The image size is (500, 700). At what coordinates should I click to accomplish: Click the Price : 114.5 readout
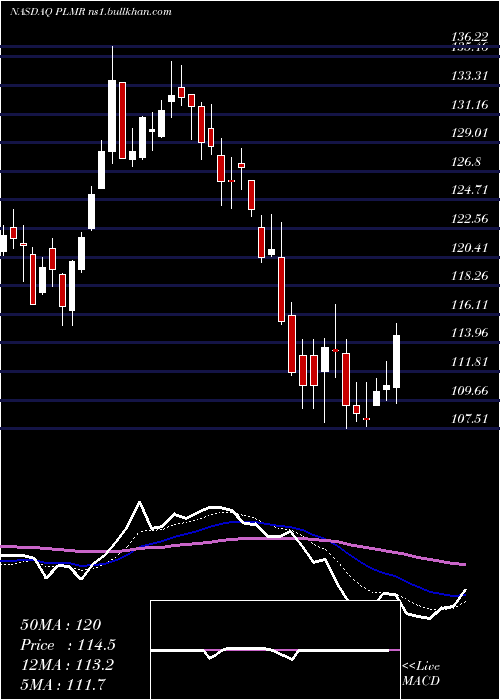68,645
